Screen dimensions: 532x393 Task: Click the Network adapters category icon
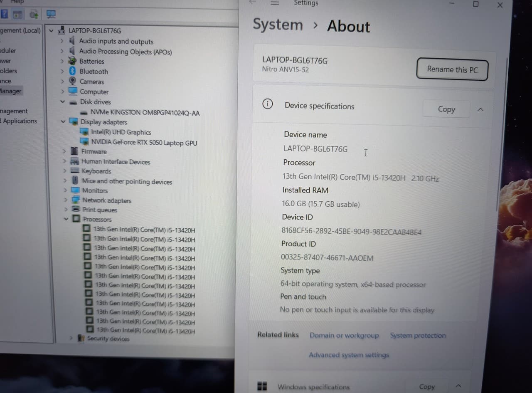76,200
